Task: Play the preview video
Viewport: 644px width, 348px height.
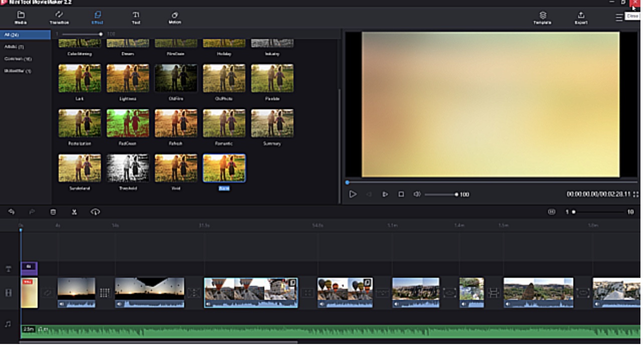Action: [353, 194]
